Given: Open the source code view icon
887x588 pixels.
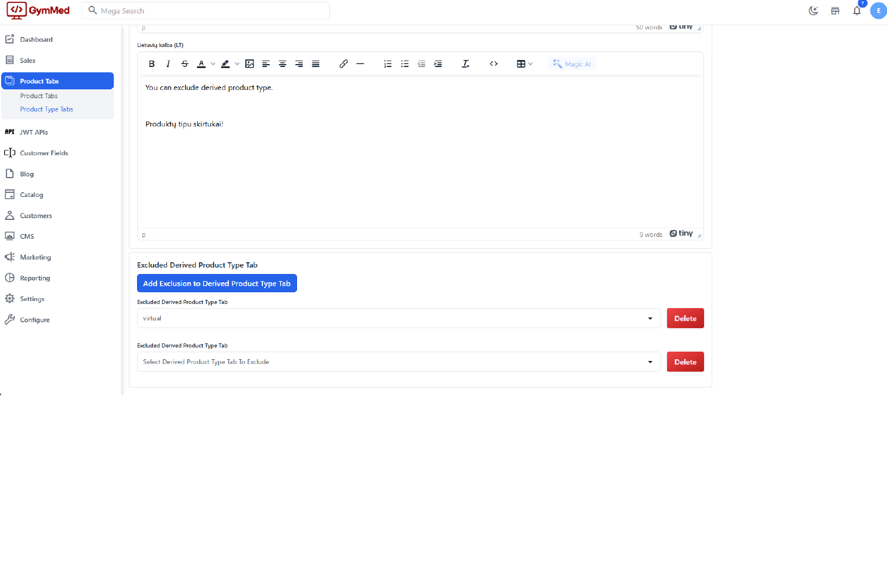Looking at the screenshot, I should click(x=493, y=64).
